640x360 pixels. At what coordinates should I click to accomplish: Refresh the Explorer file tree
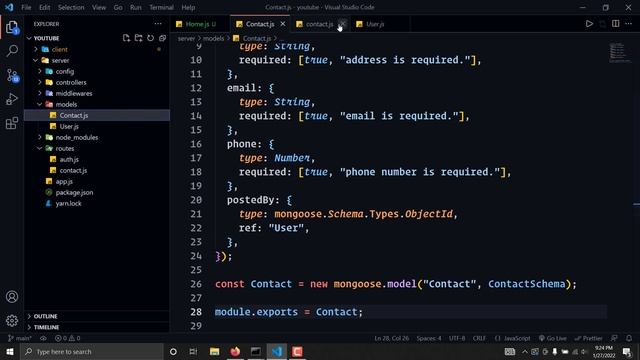pyautogui.click(x=151, y=38)
